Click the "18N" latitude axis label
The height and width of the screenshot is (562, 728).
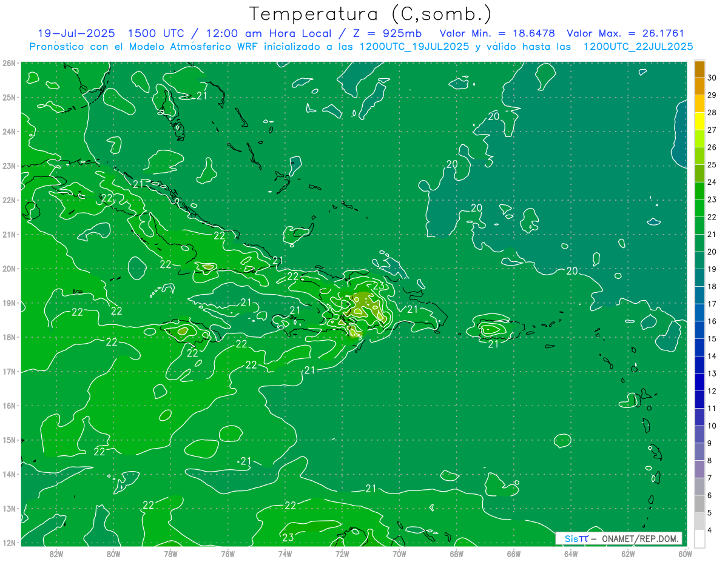coord(8,337)
